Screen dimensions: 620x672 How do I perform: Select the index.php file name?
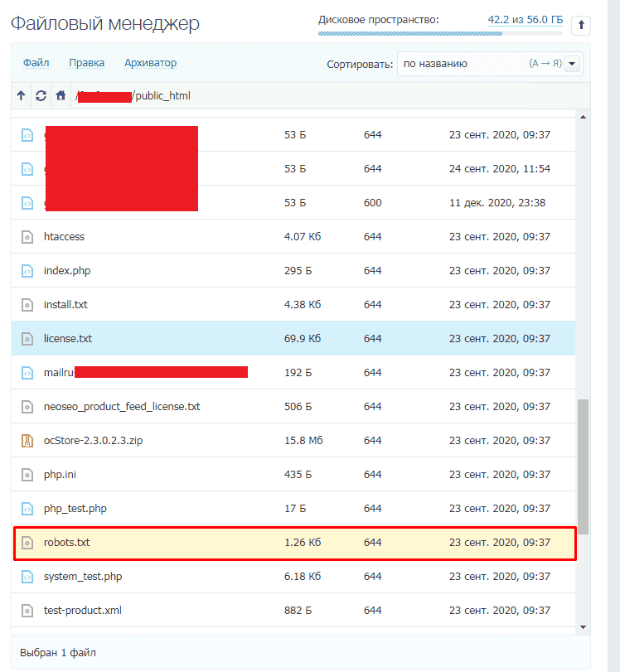point(67,270)
